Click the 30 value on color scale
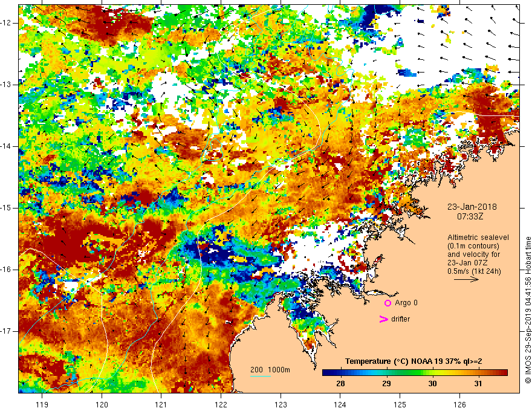Image resolution: width=532 pixels, height=411 pixels. coord(432,384)
